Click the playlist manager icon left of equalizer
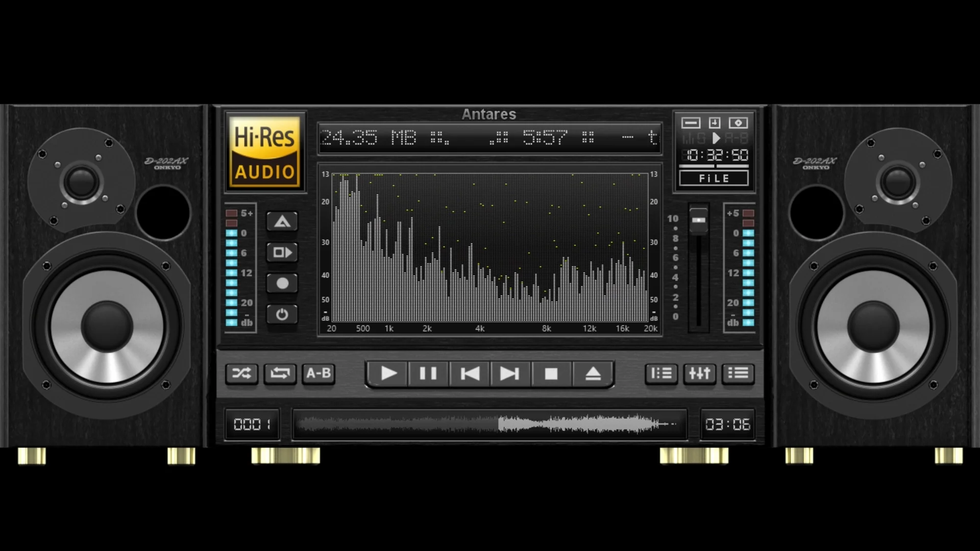 pyautogui.click(x=661, y=373)
